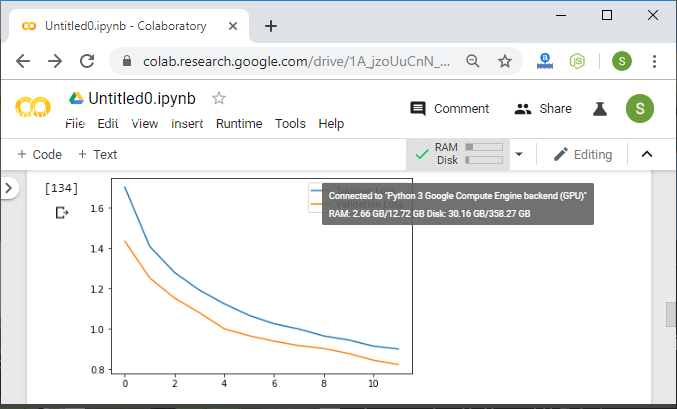Image resolution: width=677 pixels, height=409 pixels.
Task: Close the Untitled0.ipynb browser tab
Action: pyautogui.click(x=233, y=26)
